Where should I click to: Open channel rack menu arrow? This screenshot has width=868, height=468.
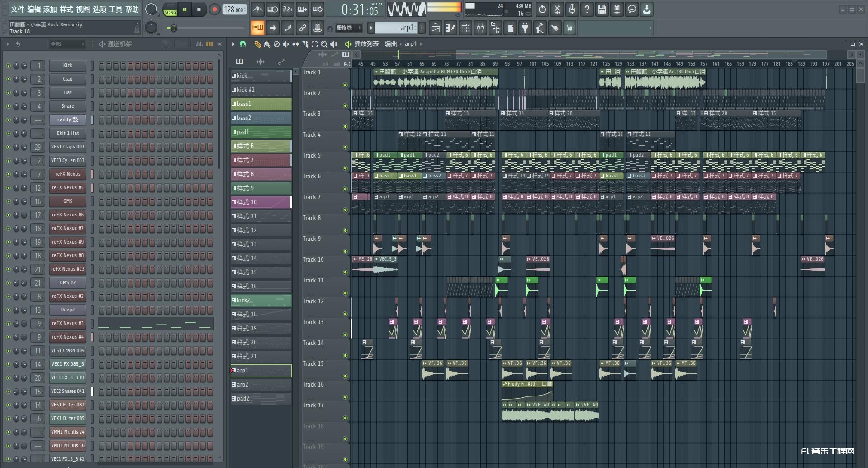point(7,44)
